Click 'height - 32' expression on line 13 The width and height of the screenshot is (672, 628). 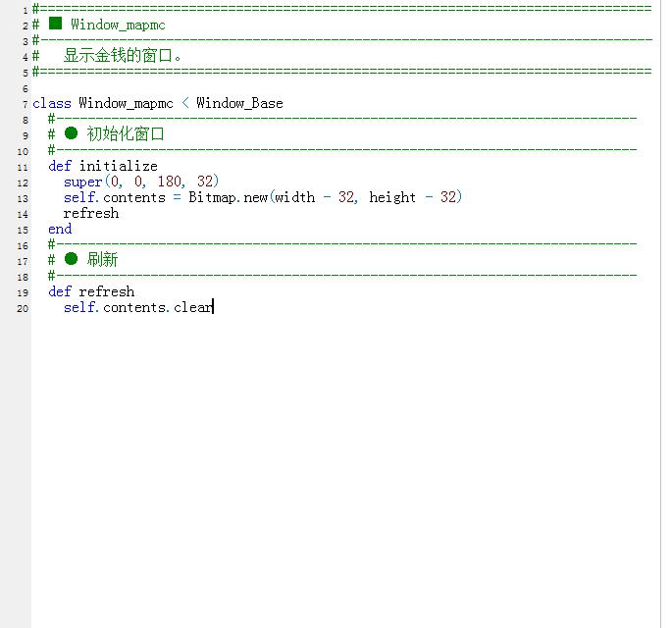(x=412, y=197)
